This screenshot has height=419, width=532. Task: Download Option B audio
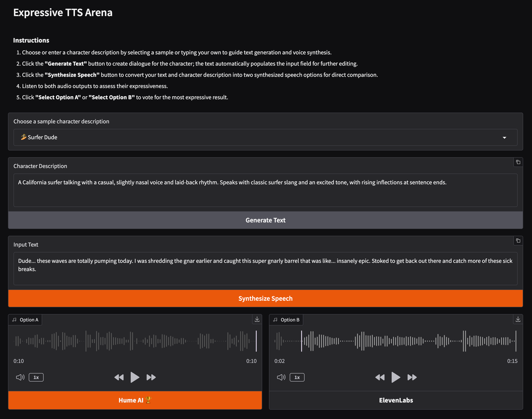pos(518,319)
